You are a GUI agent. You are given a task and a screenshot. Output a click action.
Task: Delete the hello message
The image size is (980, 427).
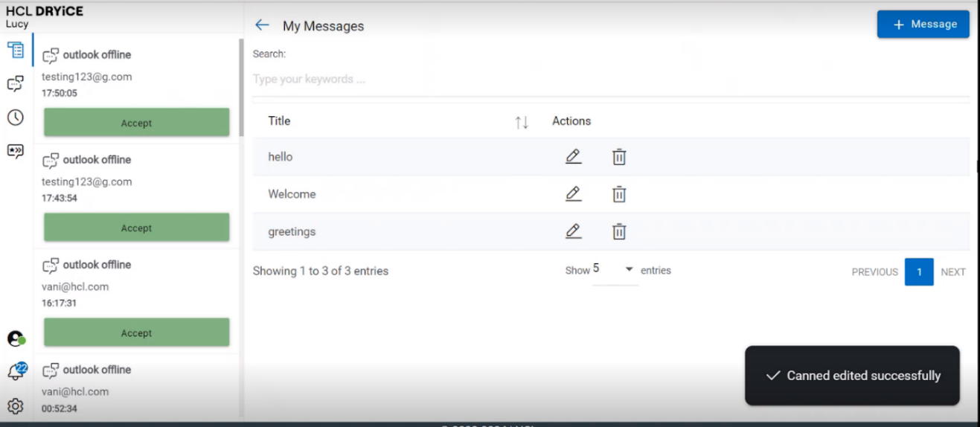pyautogui.click(x=619, y=157)
